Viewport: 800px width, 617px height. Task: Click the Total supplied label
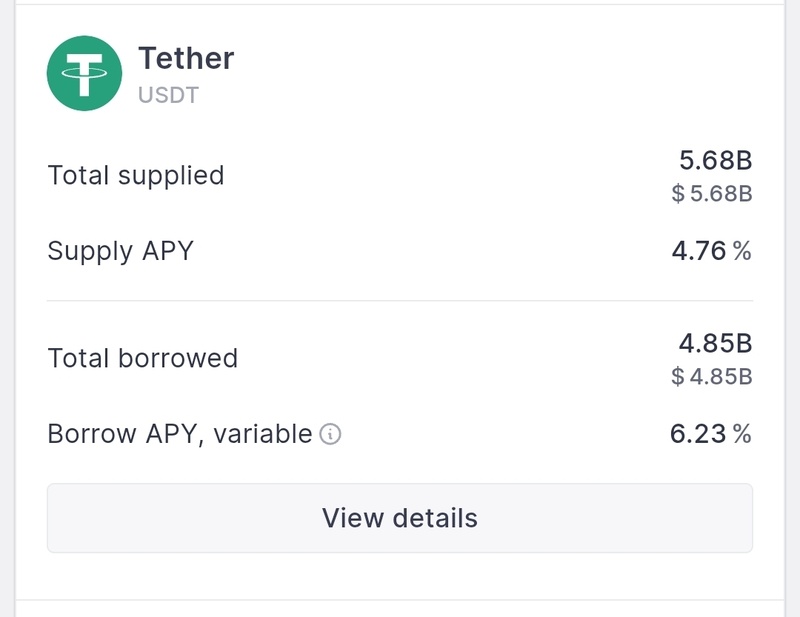(x=136, y=176)
